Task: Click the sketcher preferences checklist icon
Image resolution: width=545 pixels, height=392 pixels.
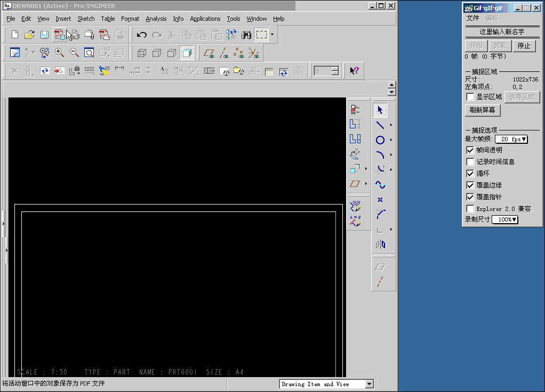Action: pos(355,110)
